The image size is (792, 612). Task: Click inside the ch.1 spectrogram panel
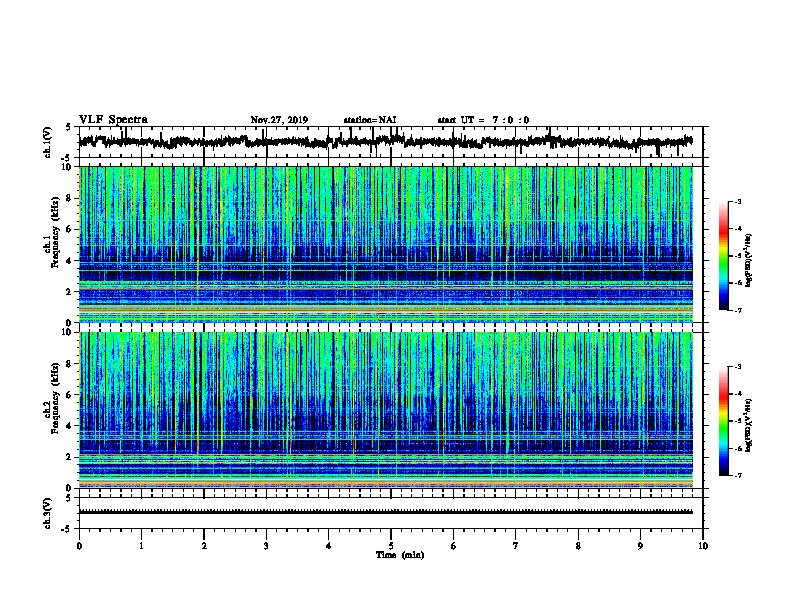[386, 244]
